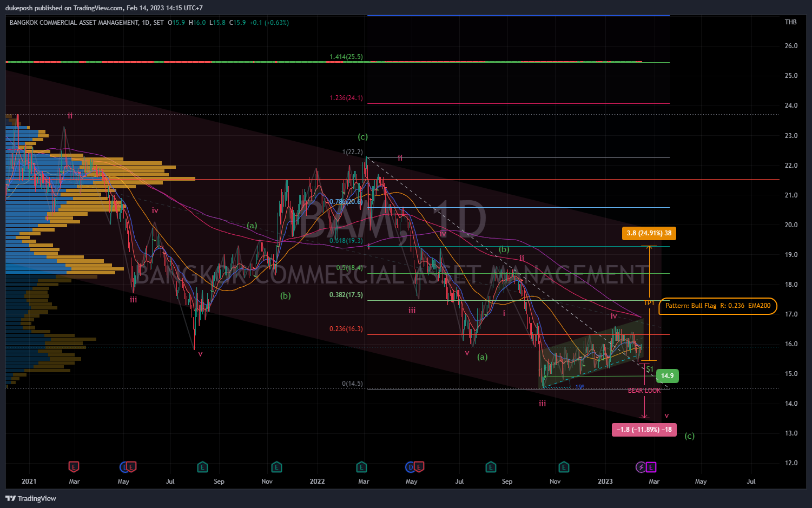Click the +0.1 (+0.63%) change value
The height and width of the screenshot is (508, 812).
(x=269, y=23)
